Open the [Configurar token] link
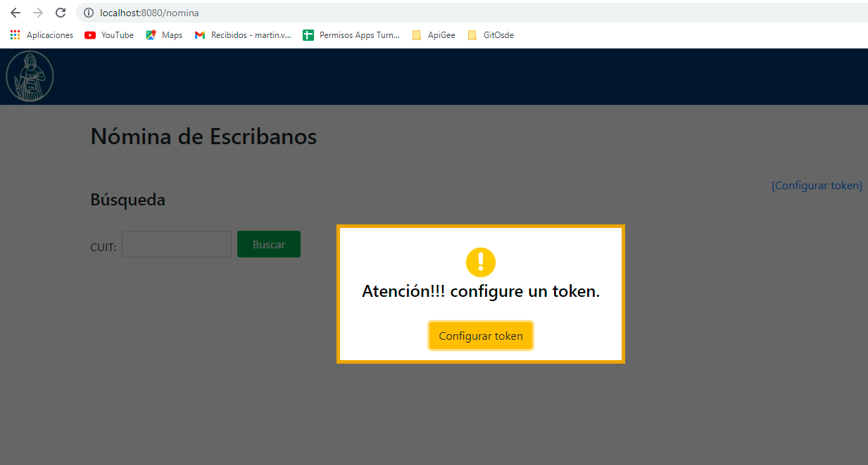Screen dimensions: 868x465 pos(817,185)
